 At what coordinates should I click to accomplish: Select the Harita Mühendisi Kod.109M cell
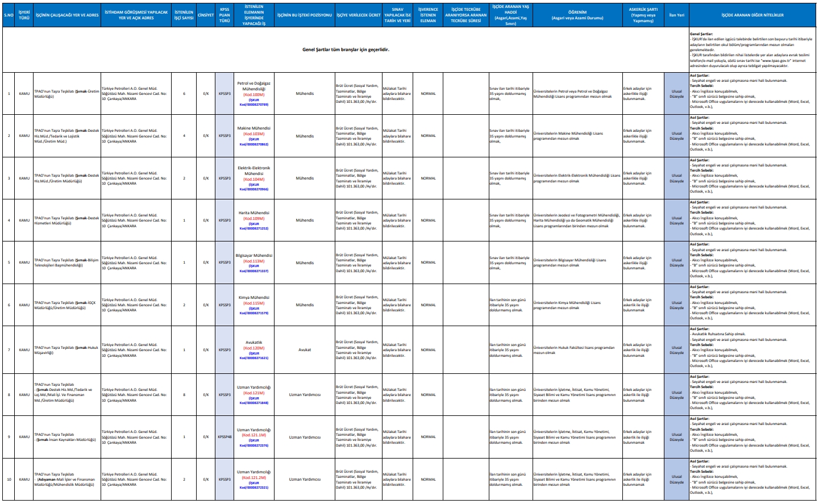click(253, 216)
